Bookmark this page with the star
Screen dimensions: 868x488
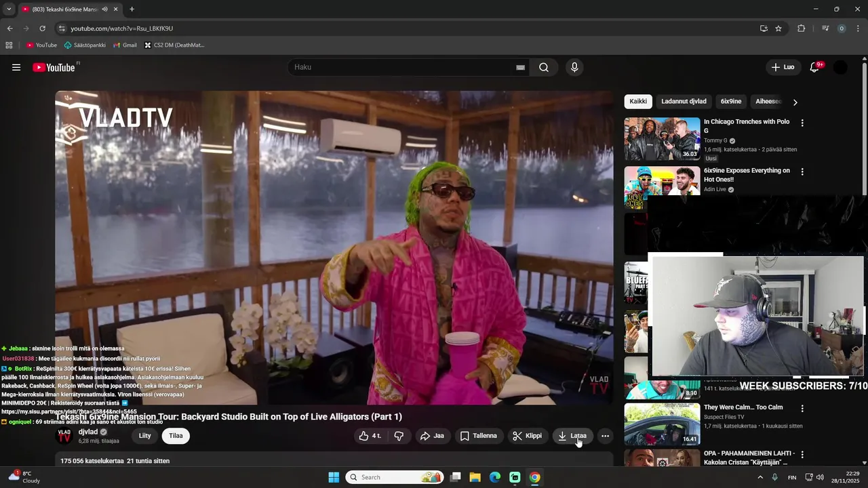point(778,28)
